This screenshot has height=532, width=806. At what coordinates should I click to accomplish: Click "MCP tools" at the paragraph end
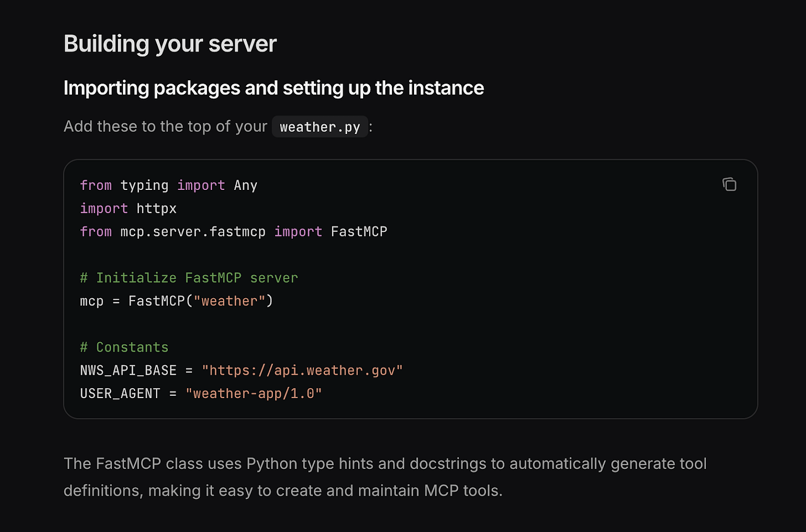pos(463,490)
